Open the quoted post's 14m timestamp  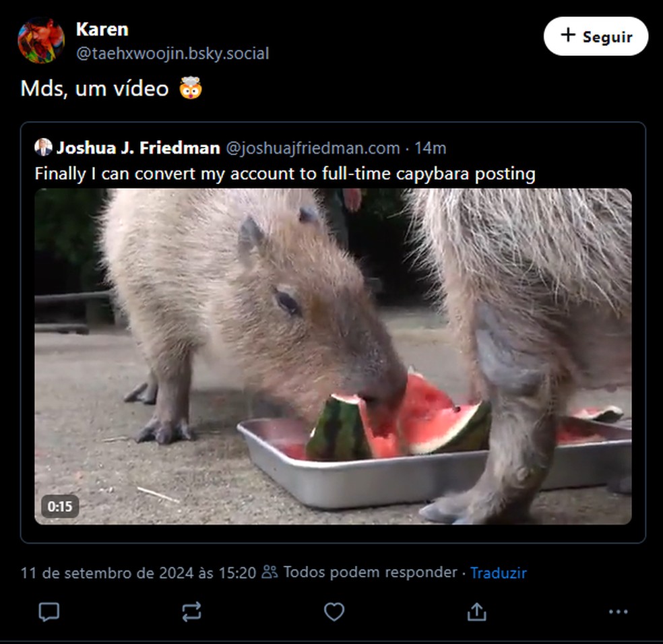coord(430,148)
